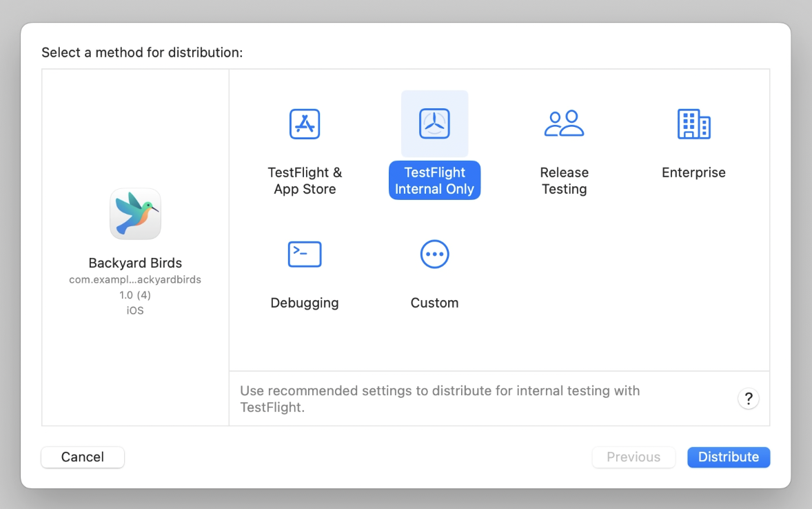This screenshot has height=509, width=812.
Task: Click the Debugging label
Action: (305, 303)
